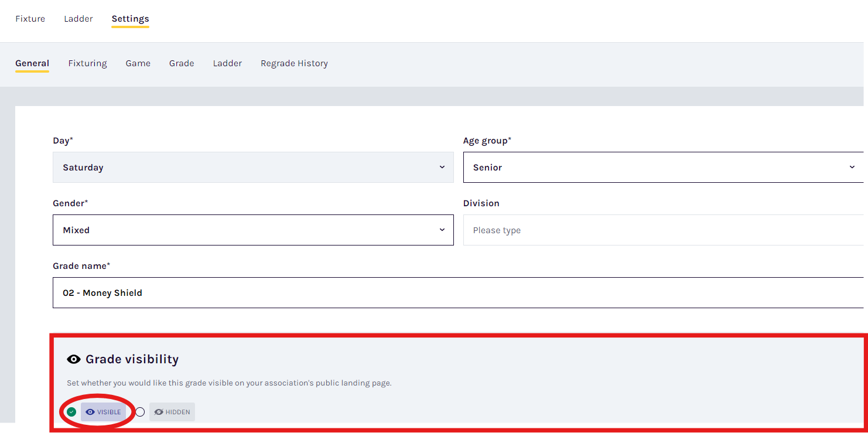Click the Grade name field showing 02 - Money Shield

351,292
